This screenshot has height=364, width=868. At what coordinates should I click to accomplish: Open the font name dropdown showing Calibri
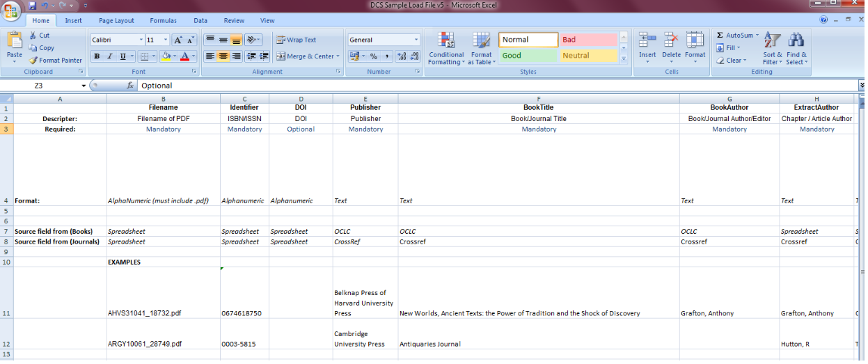pos(141,40)
